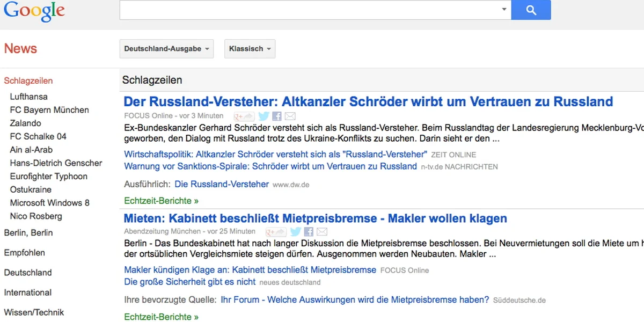The height and width of the screenshot is (322, 644).
Task: Click Echtzeit-Berichte under the Schröder story
Action: tap(161, 201)
